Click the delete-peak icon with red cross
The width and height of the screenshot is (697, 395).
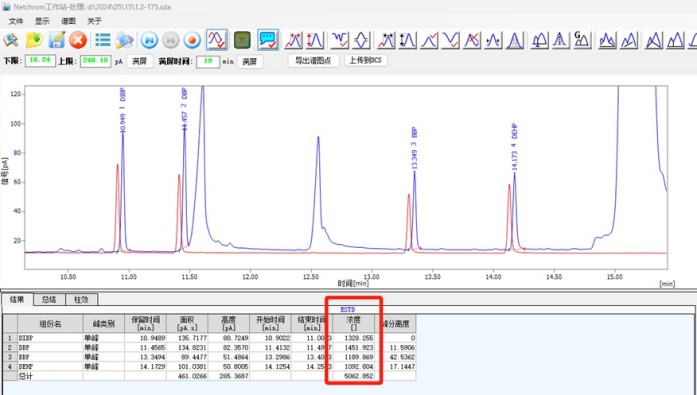tap(472, 40)
